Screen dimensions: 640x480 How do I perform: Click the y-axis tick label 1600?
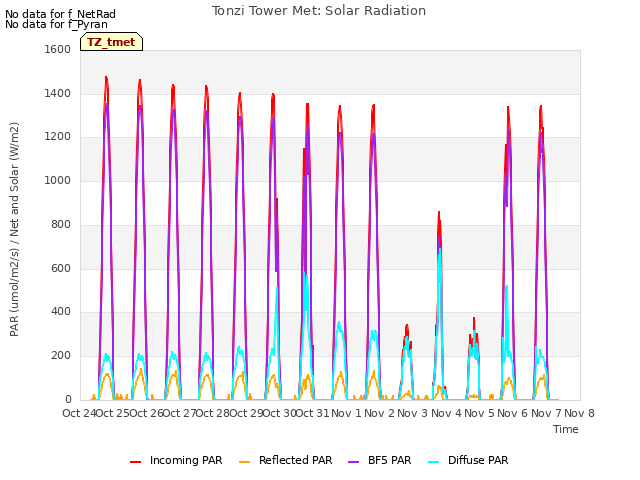pos(58,49)
